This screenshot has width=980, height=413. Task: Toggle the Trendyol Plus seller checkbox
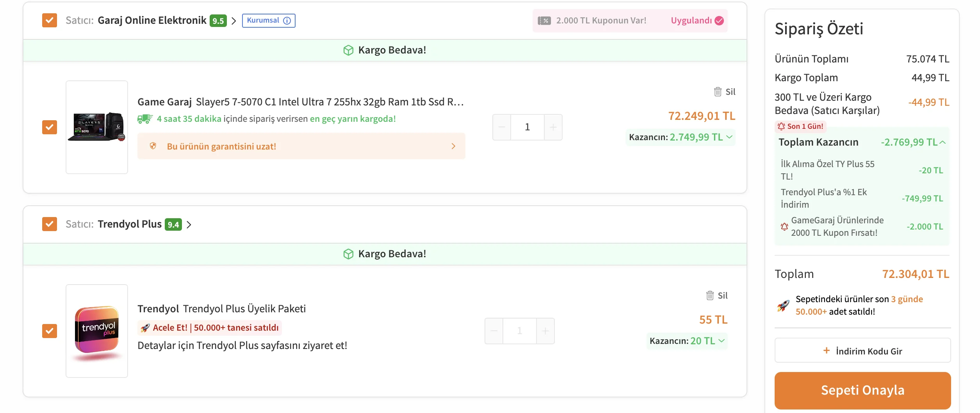[50, 224]
